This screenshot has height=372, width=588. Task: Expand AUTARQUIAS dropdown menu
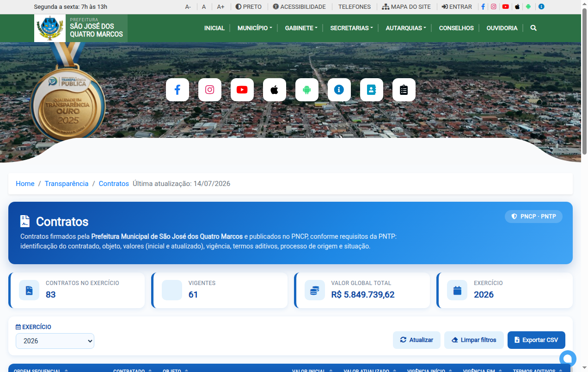click(x=406, y=28)
